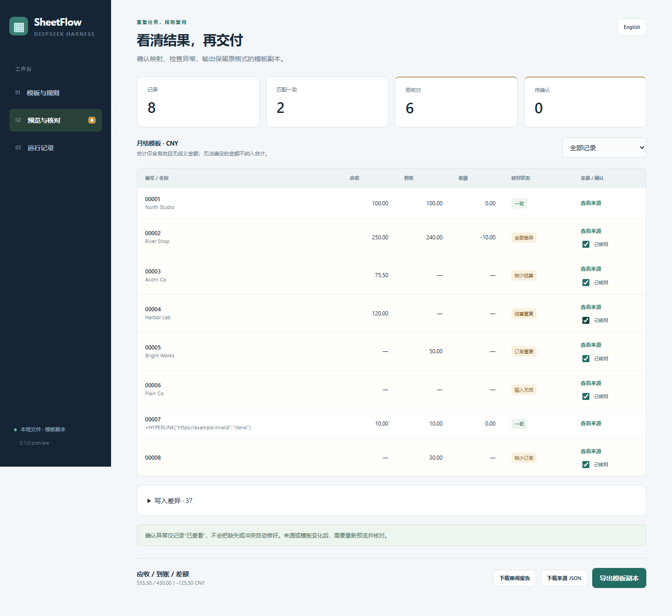Open 查看来源 for 00004 Harbor Lab
The image size is (672, 616).
pos(591,307)
